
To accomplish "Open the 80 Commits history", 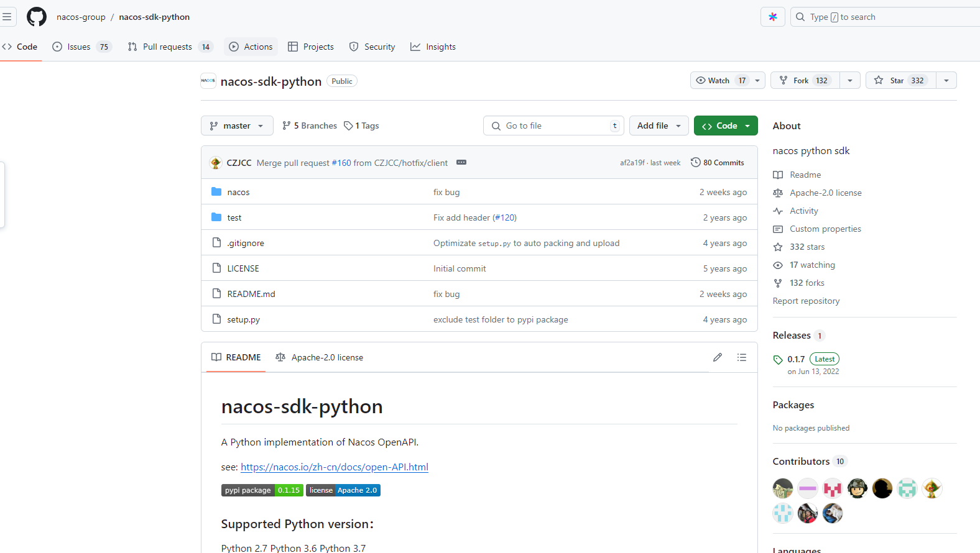I will click(x=717, y=162).
